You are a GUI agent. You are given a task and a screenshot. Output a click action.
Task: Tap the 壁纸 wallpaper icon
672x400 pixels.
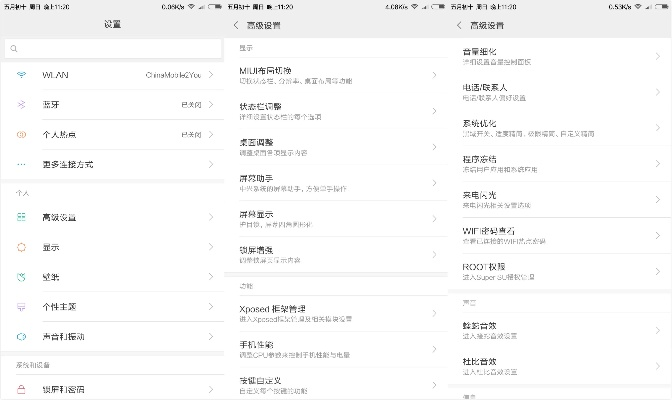click(21, 277)
